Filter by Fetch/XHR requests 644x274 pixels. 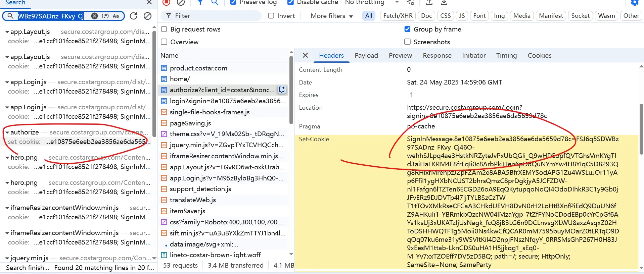(398, 16)
